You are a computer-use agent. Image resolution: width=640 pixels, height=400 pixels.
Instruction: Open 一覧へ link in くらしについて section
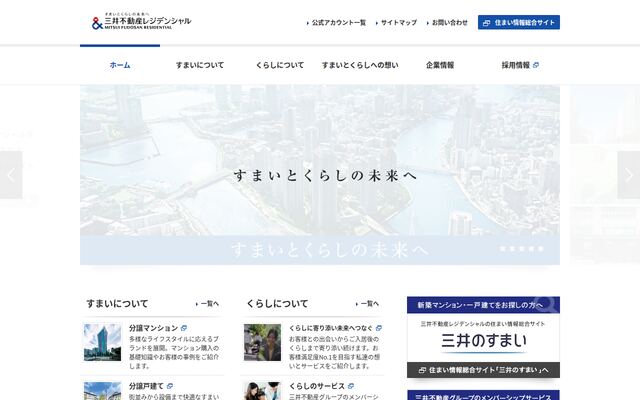pos(367,304)
